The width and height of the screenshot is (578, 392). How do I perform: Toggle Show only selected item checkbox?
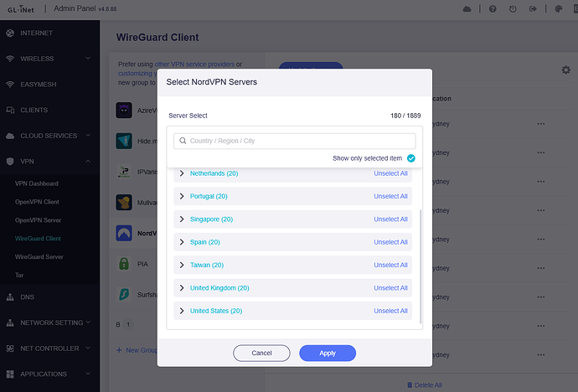click(x=410, y=158)
